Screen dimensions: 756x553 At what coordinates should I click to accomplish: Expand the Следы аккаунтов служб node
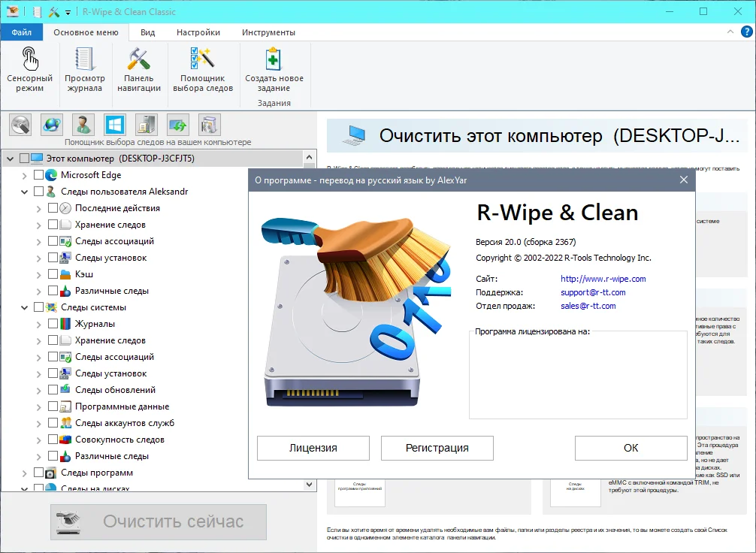(39, 424)
